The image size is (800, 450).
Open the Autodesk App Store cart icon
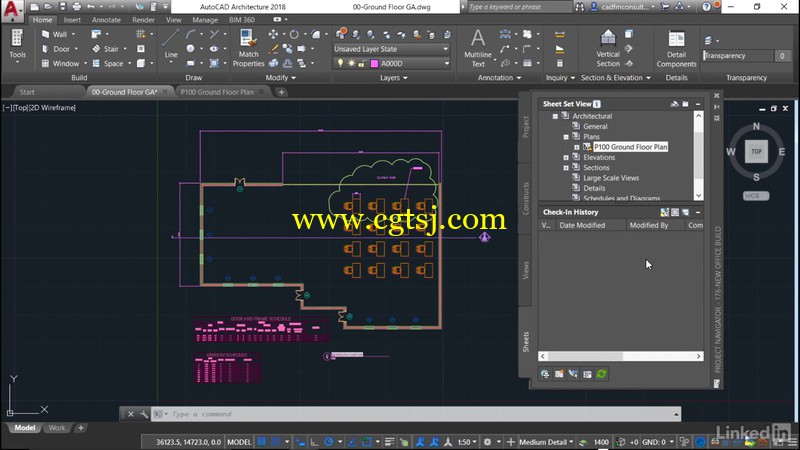(x=665, y=7)
